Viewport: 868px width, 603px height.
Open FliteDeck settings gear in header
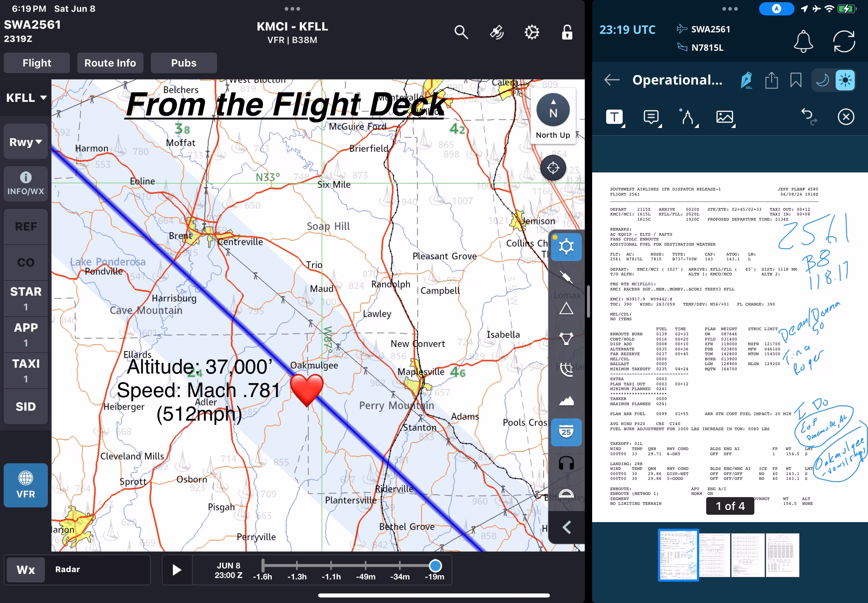point(532,32)
